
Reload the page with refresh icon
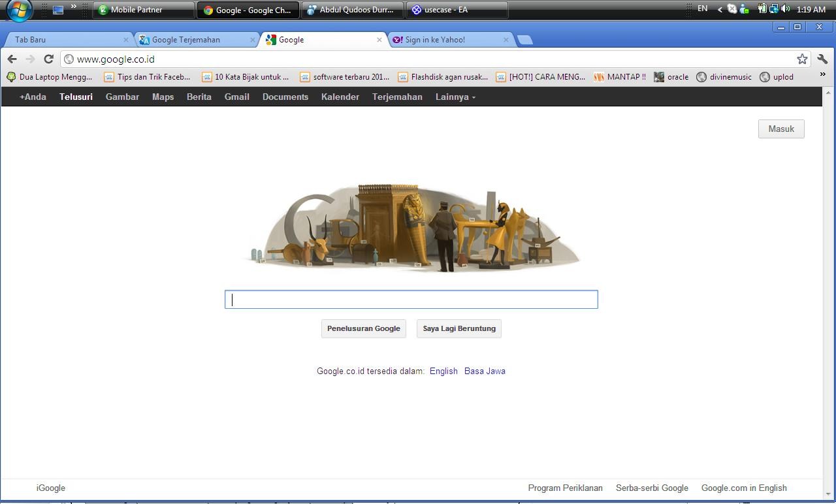48,59
